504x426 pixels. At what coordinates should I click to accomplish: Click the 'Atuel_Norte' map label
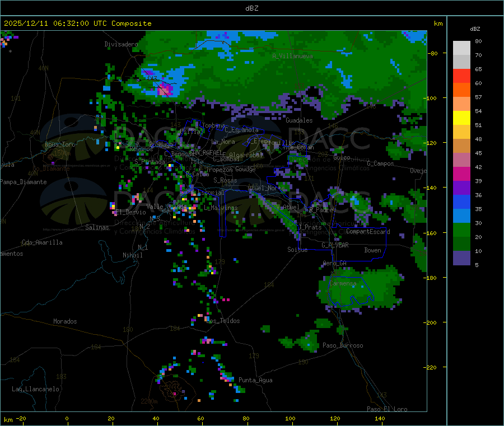pos(266,188)
